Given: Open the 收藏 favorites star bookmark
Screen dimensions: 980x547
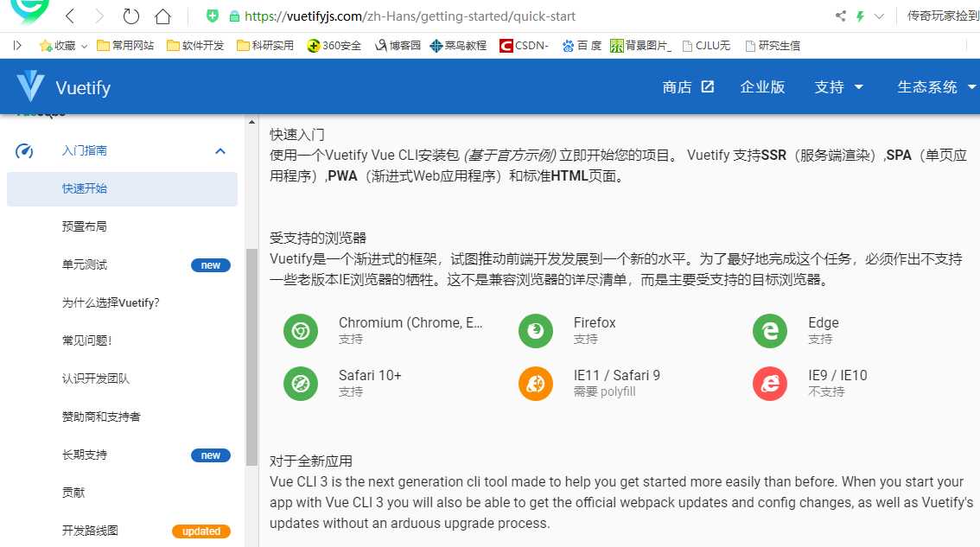Looking at the screenshot, I should (x=58, y=46).
